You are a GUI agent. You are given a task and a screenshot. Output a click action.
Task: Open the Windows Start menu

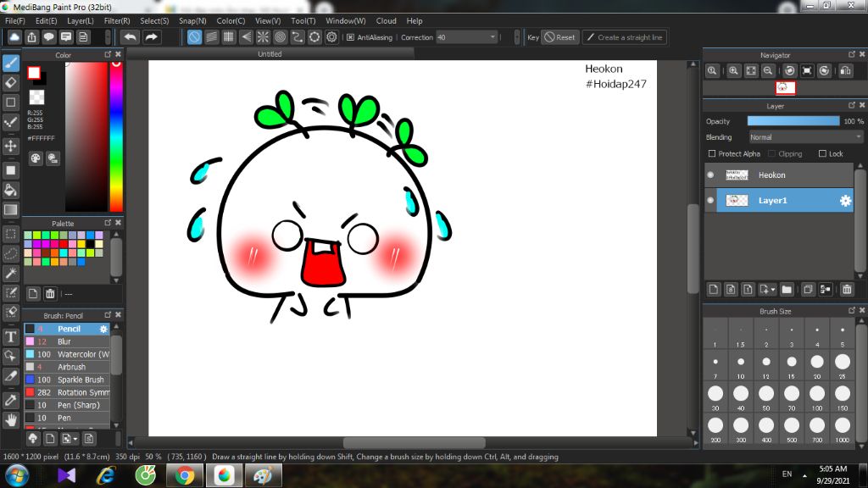point(17,475)
